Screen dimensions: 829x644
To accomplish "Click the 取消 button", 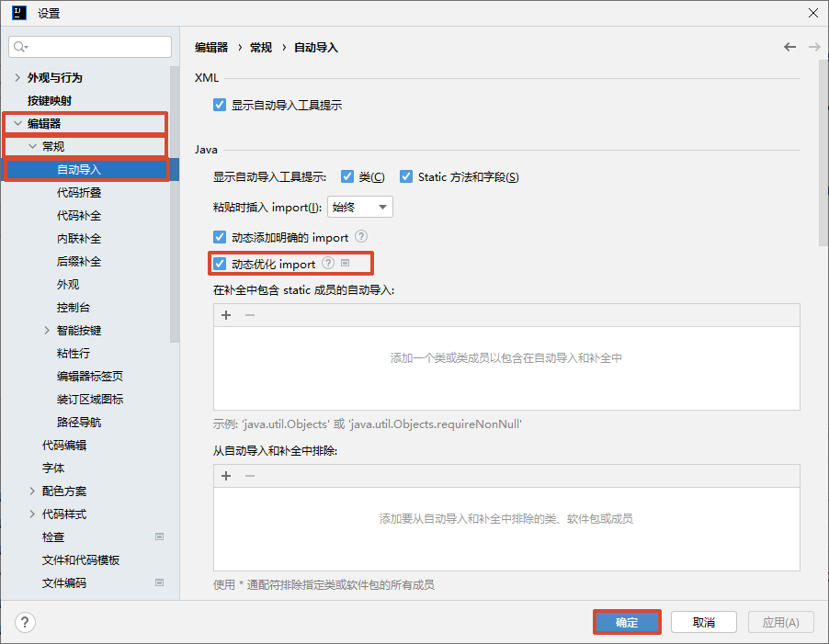I will pyautogui.click(x=704, y=622).
